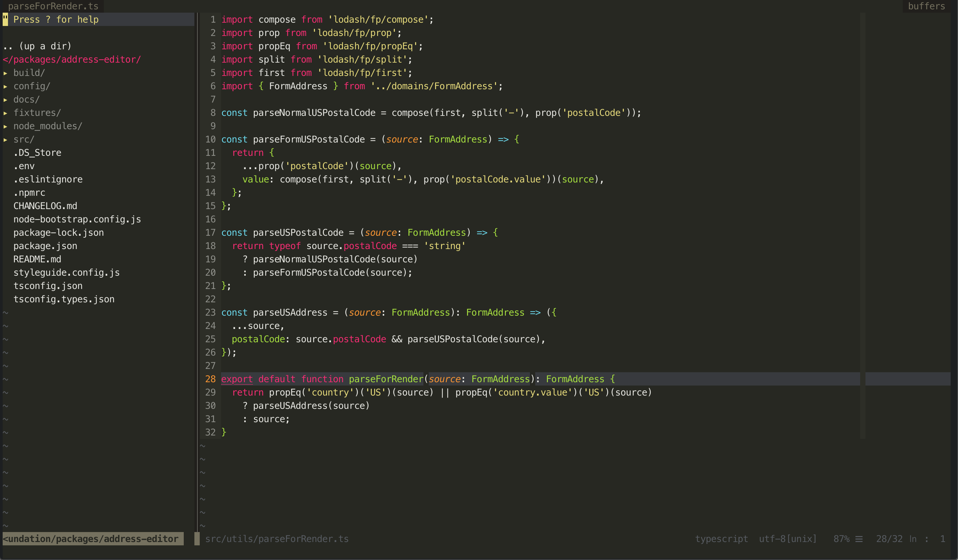Go up a directory in NERDTree
Image resolution: width=958 pixels, height=560 pixels.
pyautogui.click(x=37, y=46)
